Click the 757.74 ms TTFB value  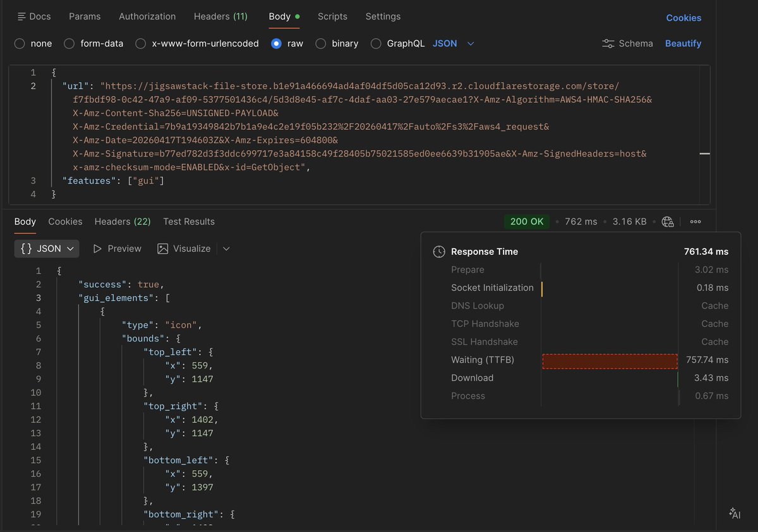[707, 360]
